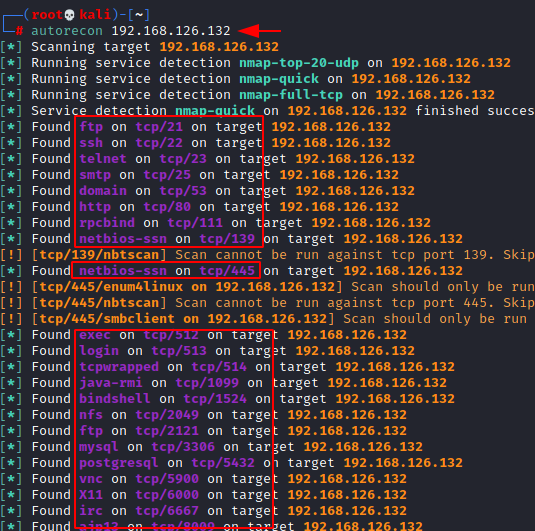Click '[tcp/445/smbclient' warning text

(x=103, y=319)
